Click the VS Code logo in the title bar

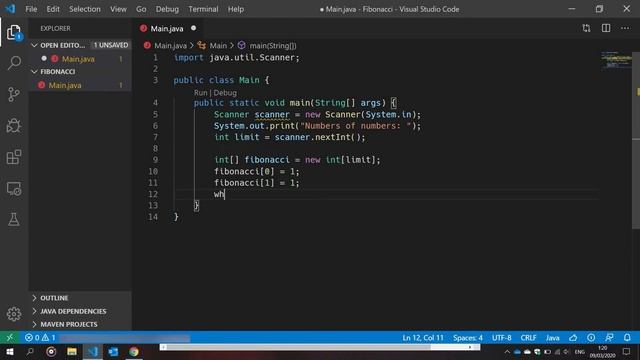pos(10,9)
